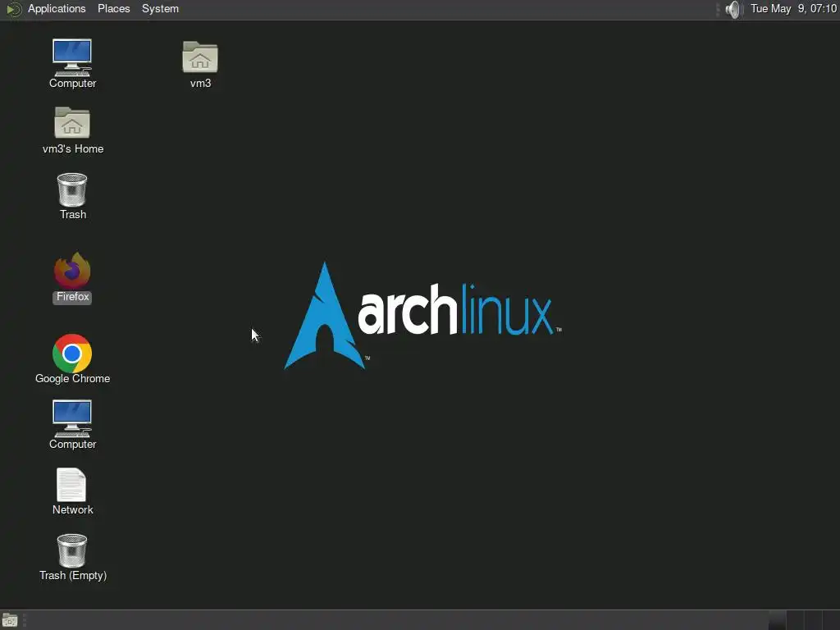The height and width of the screenshot is (630, 840).
Task: Open the Applications menu
Action: pos(57,8)
